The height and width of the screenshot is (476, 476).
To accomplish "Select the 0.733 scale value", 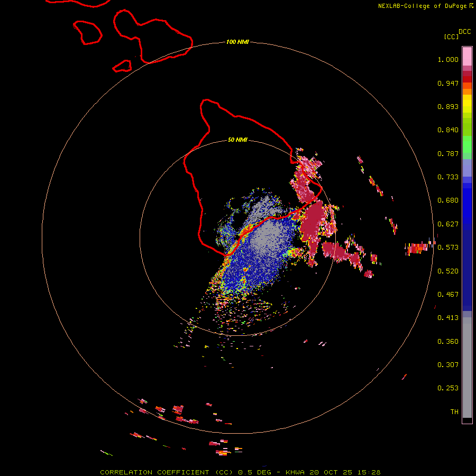I will 448,177.
